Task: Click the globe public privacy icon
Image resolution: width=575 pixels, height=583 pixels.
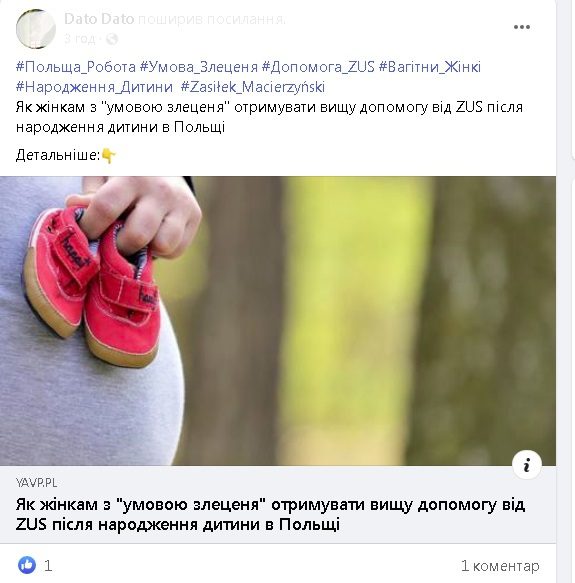Action: tap(112, 39)
